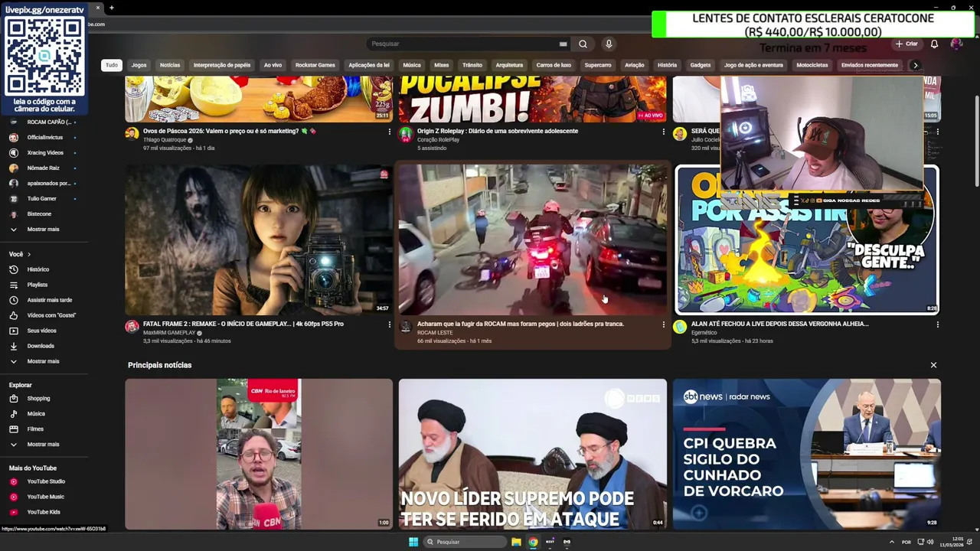Open File Explorer in the taskbar
This screenshot has width=980, height=551.
(516, 542)
